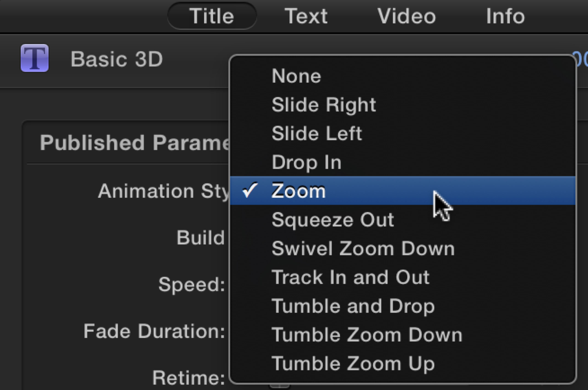Pick Tumble Zoom Down from the list
The height and width of the screenshot is (390, 588).
[x=367, y=335]
